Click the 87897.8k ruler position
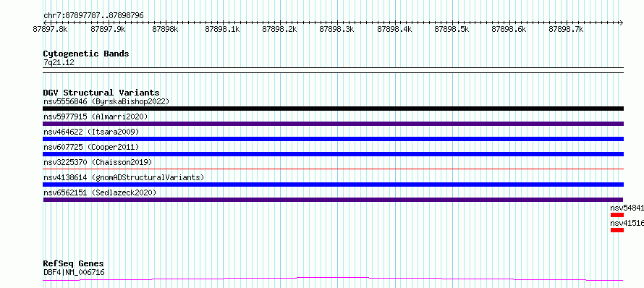Screen dimensions: 644x288 point(51,29)
